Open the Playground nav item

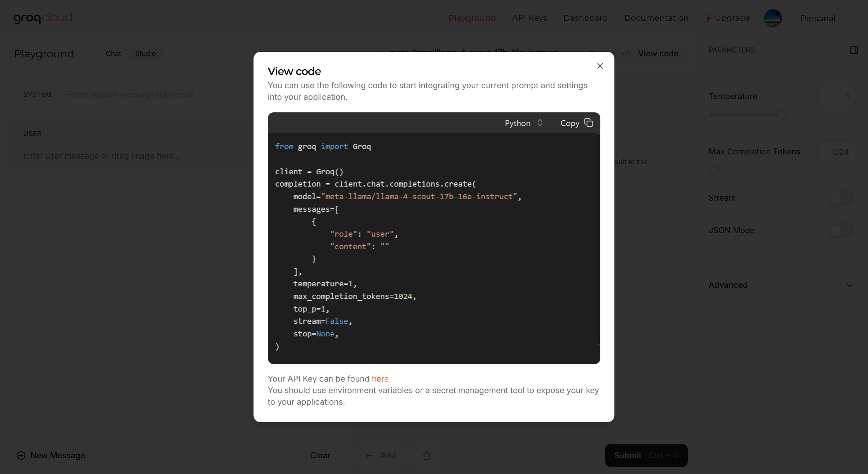coord(472,18)
